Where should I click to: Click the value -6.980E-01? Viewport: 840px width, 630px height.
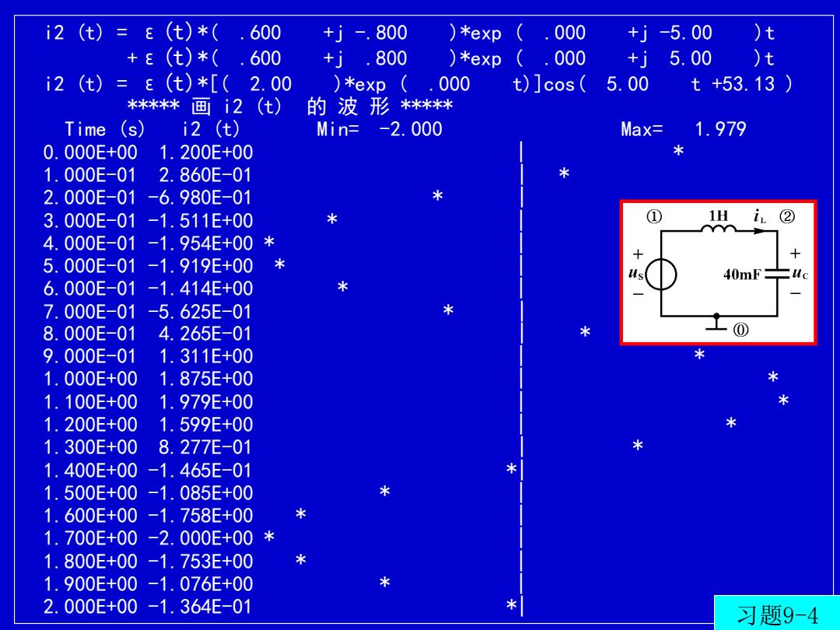[x=199, y=198]
